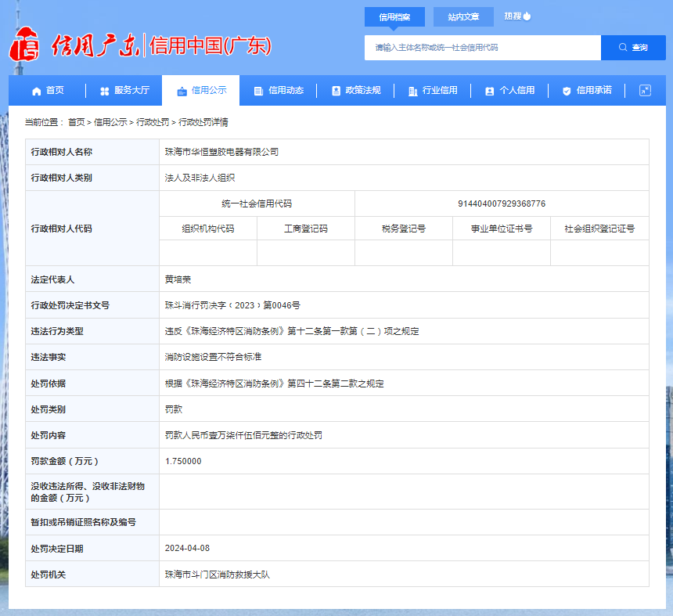
Task: Click the 没收违法所得 row label
Action: tap(88, 492)
